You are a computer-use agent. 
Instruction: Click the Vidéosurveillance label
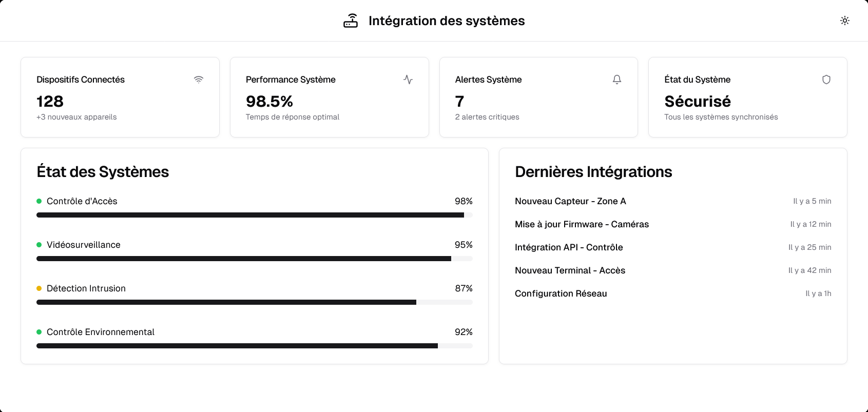(x=84, y=245)
